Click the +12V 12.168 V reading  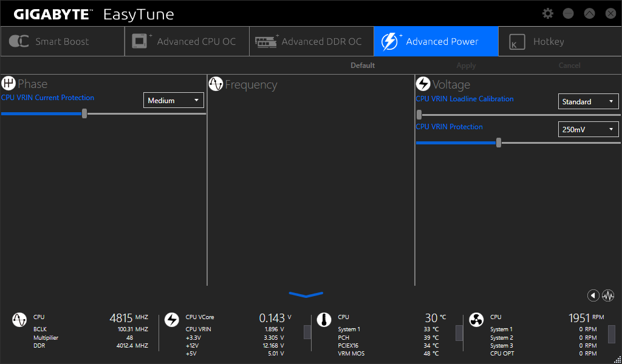[274, 345]
